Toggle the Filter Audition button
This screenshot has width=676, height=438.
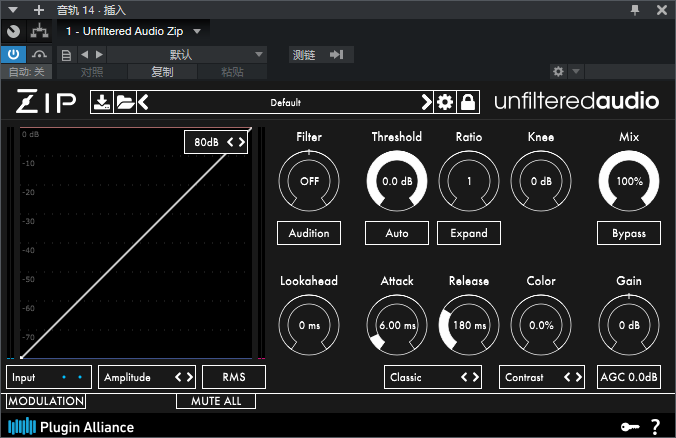click(x=309, y=233)
